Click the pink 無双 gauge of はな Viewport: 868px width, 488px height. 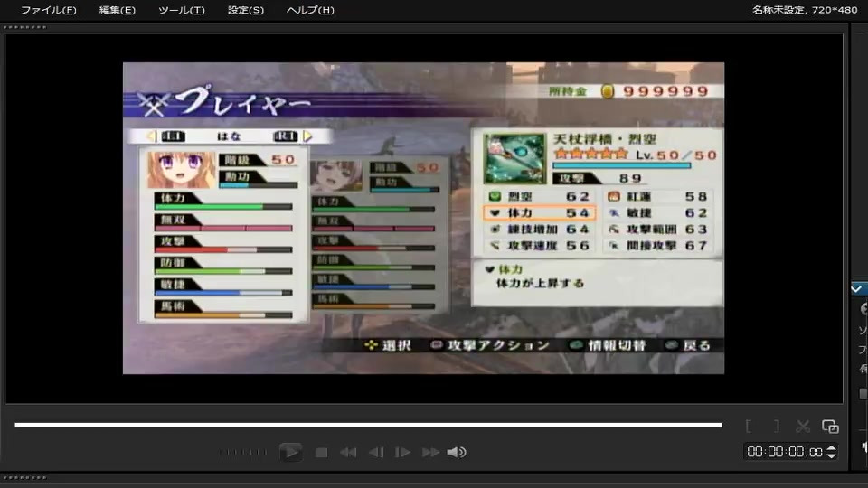pos(223,228)
